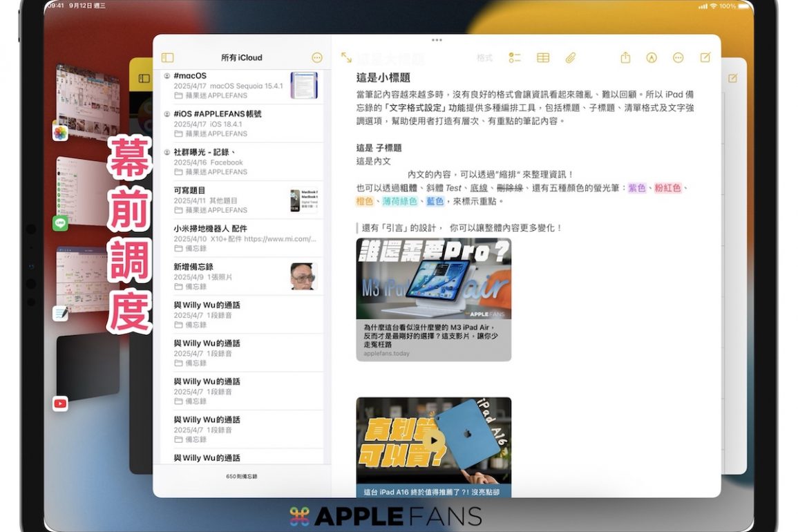
Task: Switch to the YouTube app in Stage Manager
Action: pos(61,403)
